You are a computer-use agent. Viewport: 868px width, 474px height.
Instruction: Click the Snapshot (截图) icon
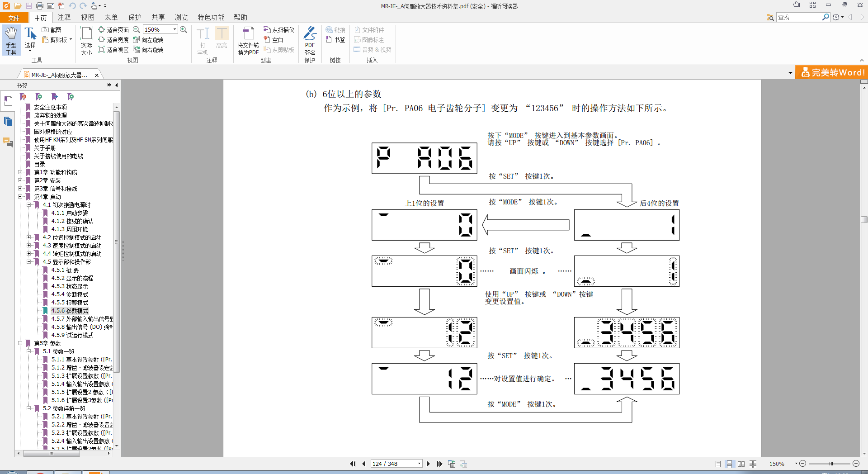tap(52, 29)
